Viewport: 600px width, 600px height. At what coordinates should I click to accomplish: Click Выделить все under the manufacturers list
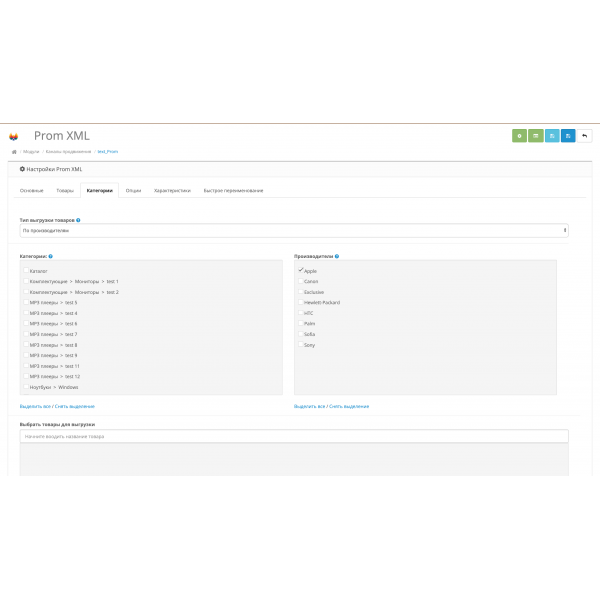pos(310,406)
